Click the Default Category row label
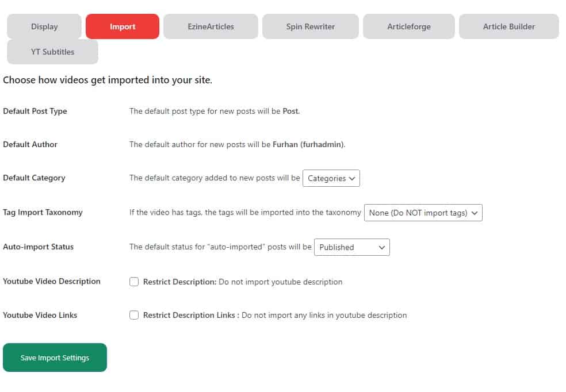This screenshot has width=566, height=392. 34,178
